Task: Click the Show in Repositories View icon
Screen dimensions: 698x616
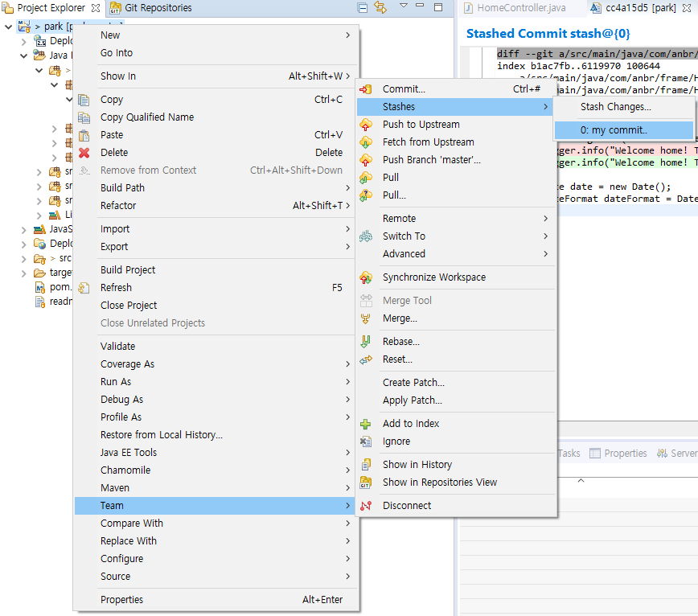Action: [x=366, y=483]
